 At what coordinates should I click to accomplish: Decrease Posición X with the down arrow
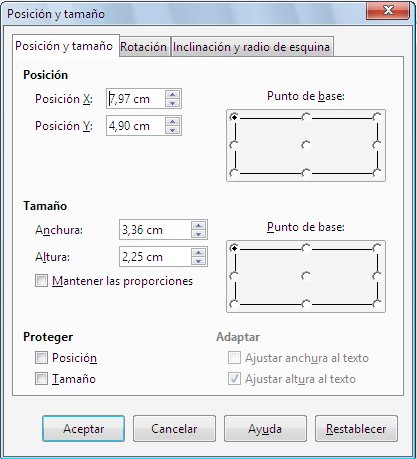click(x=172, y=103)
